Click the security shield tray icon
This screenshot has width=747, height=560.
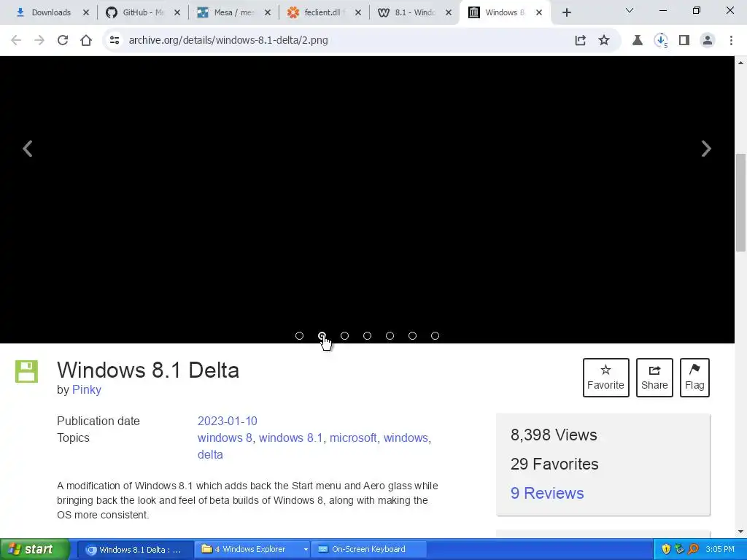click(x=666, y=550)
